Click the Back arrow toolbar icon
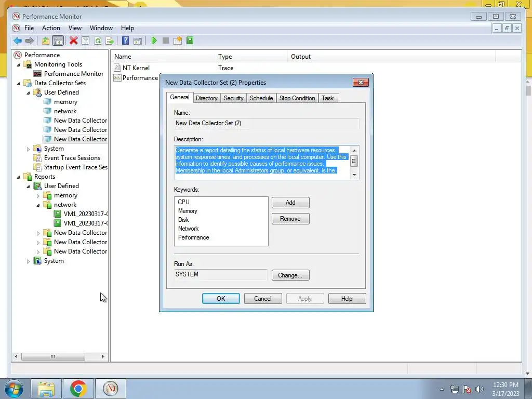The image size is (532, 399). [x=18, y=41]
